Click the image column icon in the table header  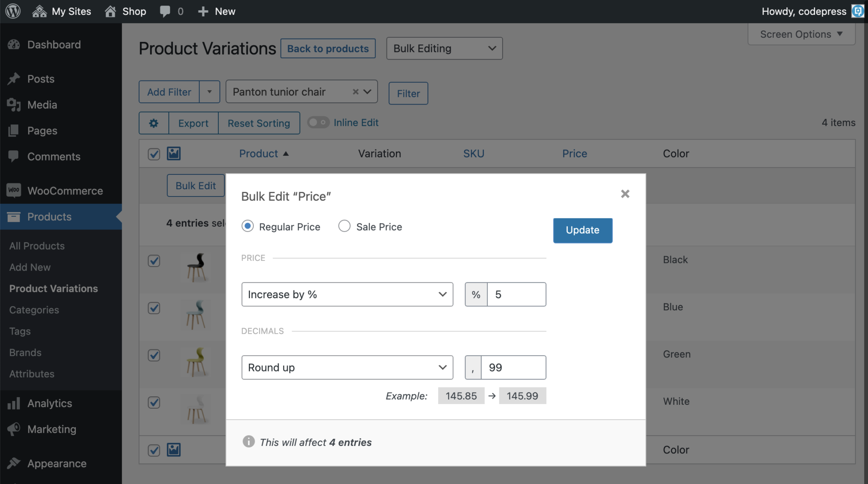[x=174, y=153]
